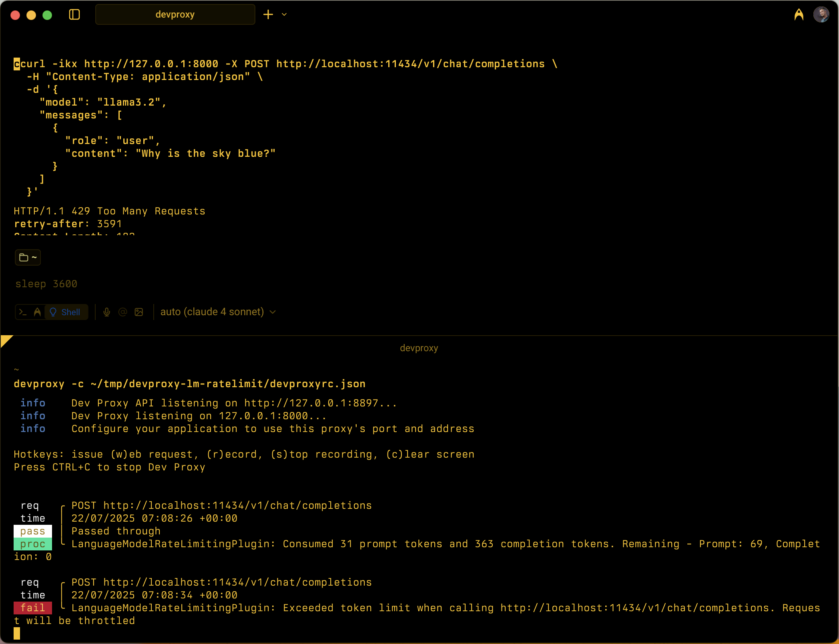Click the devproxy pane title header
The width and height of the screenshot is (839, 644).
point(419,348)
